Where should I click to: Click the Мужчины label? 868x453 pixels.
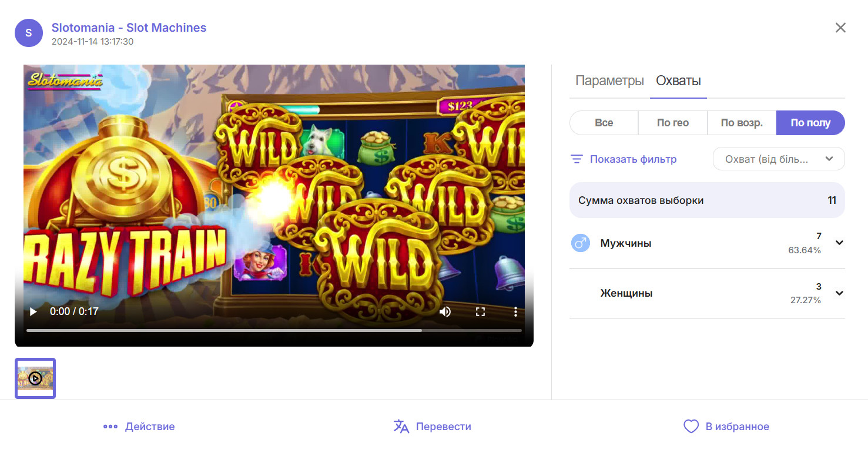pos(626,243)
